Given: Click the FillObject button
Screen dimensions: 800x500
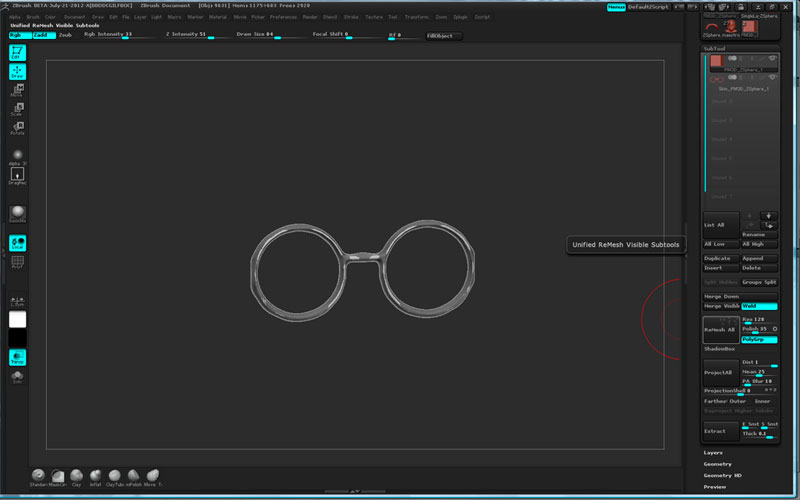Looking at the screenshot, I should (x=444, y=36).
